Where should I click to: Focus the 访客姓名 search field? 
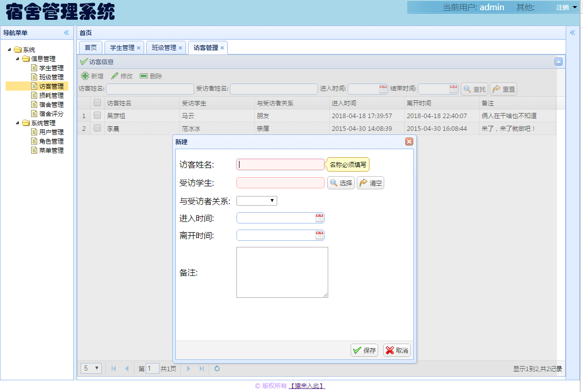coord(150,89)
